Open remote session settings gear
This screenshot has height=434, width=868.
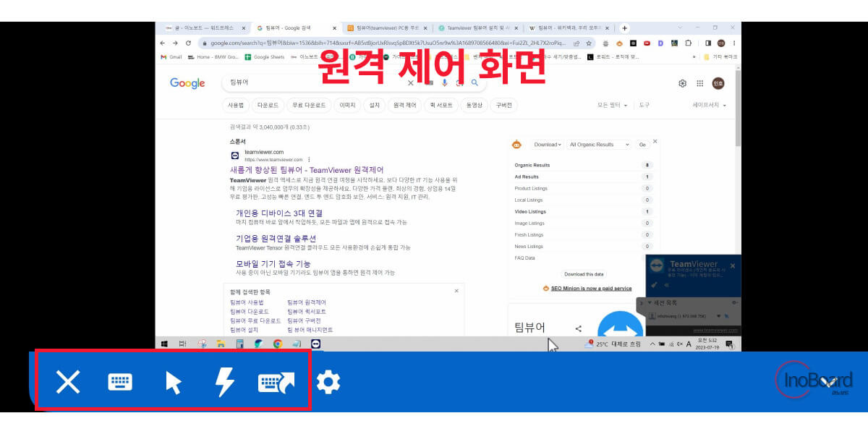328,382
